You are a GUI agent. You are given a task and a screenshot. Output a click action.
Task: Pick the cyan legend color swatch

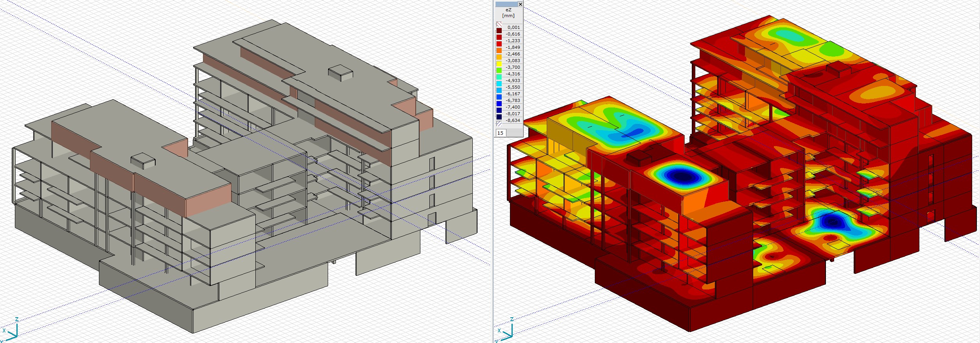[499, 84]
